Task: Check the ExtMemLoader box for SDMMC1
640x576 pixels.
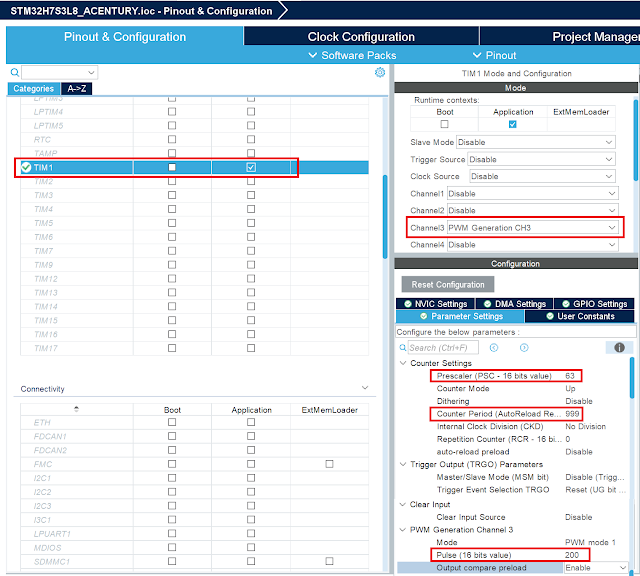Action: click(x=329, y=561)
